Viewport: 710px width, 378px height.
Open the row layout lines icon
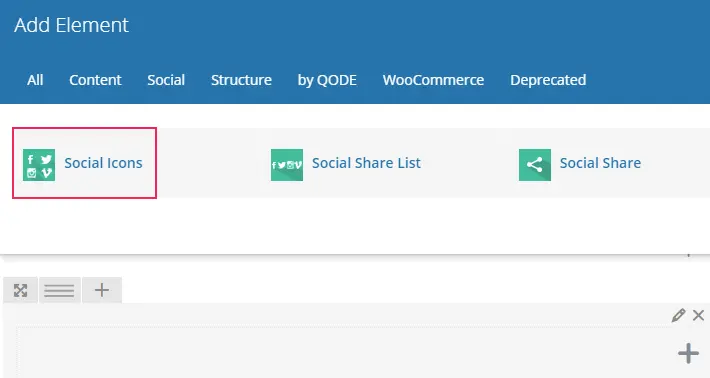(59, 290)
